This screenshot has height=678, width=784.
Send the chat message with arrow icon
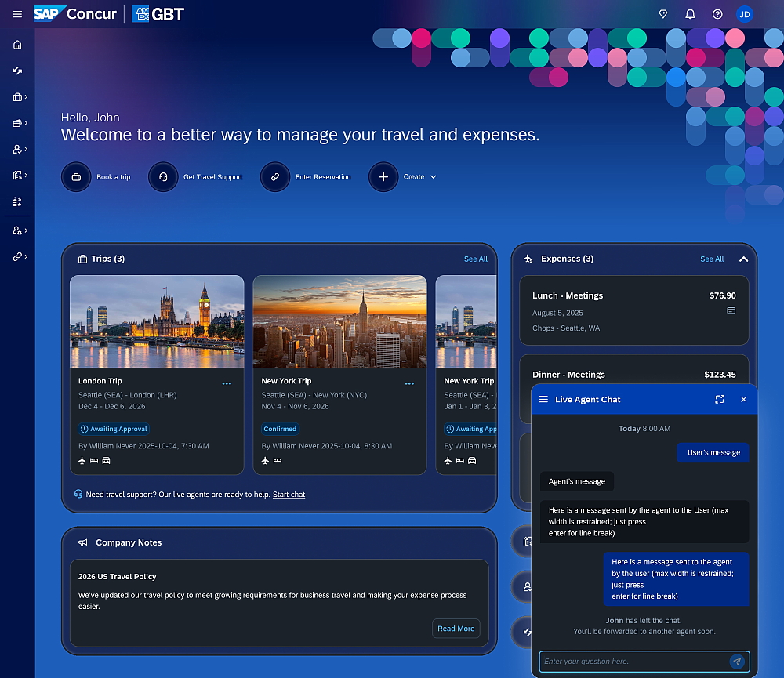click(737, 662)
